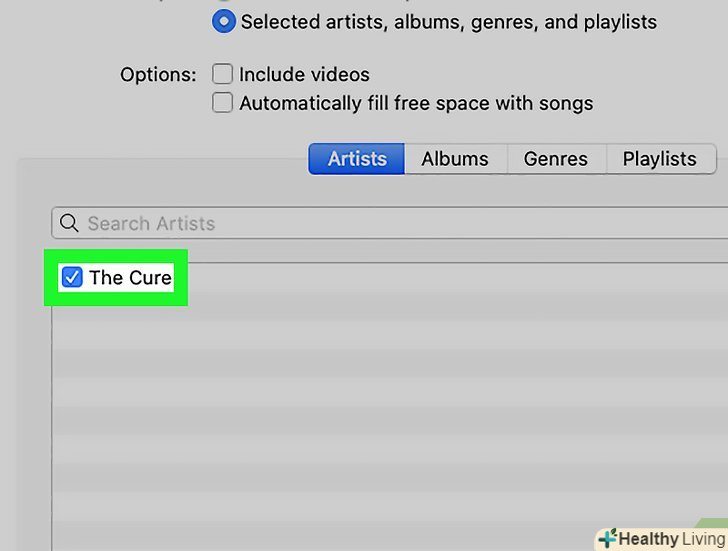
Task: Switch to the Artists tab
Action: click(357, 159)
